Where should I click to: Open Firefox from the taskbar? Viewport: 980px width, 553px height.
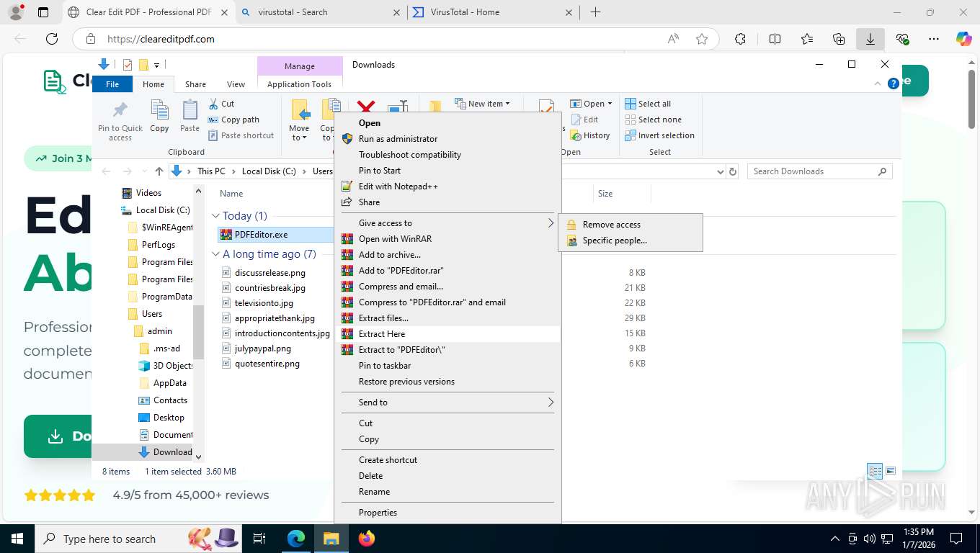pyautogui.click(x=367, y=538)
